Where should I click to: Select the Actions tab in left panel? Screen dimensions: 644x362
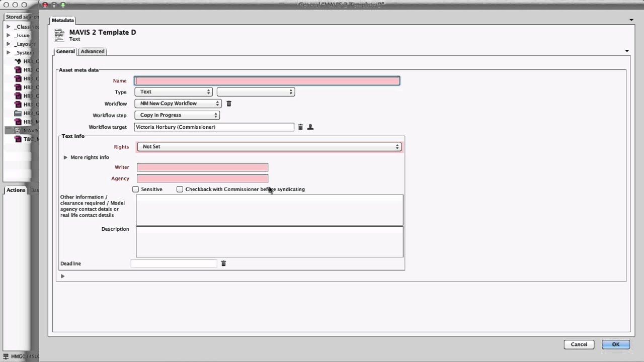[x=16, y=190]
